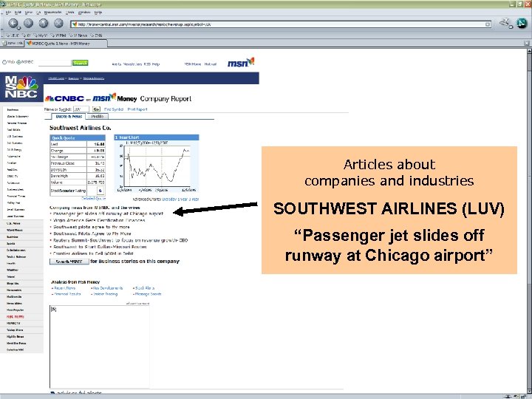Open the Frontier Airlines to Sell Debt headline
Image resolution: width=532 pixels, height=399 pixels.
tap(93, 253)
